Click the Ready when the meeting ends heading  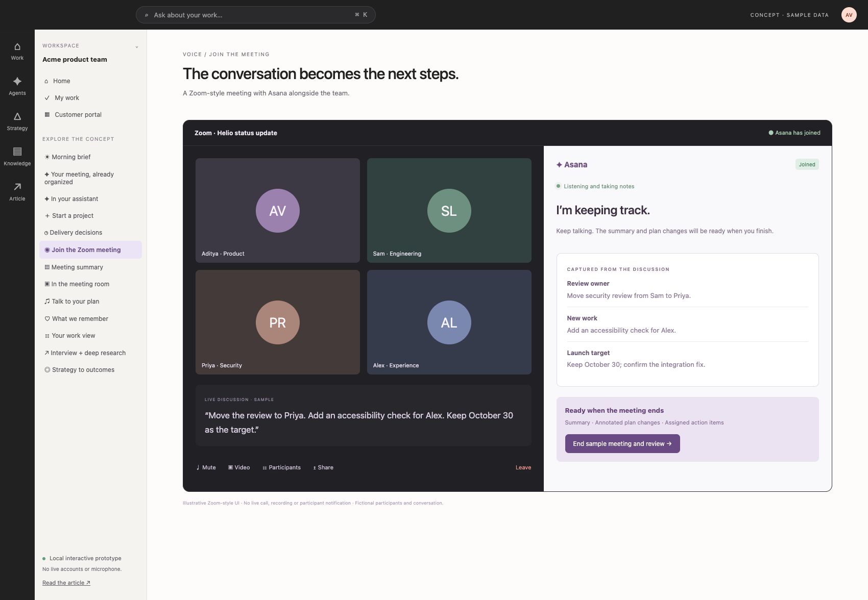click(x=614, y=410)
